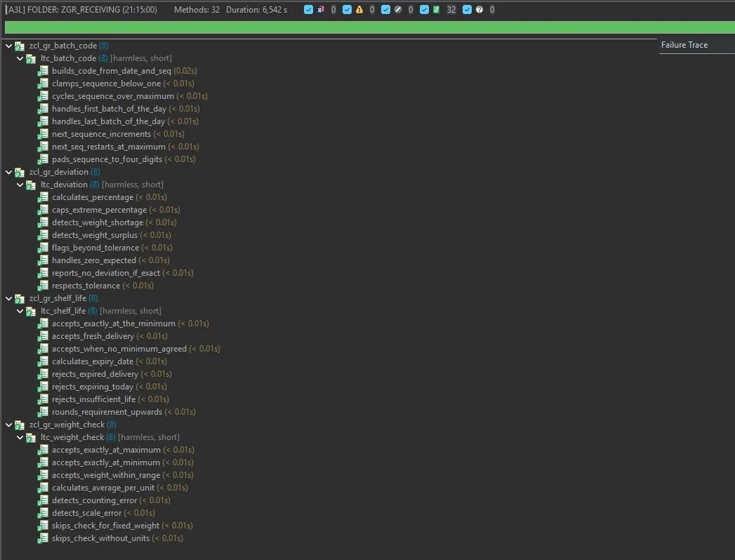Screen dimensions: 735x560
Task: Click the green passed tests filter icon
Action: pyautogui.click(x=437, y=9)
